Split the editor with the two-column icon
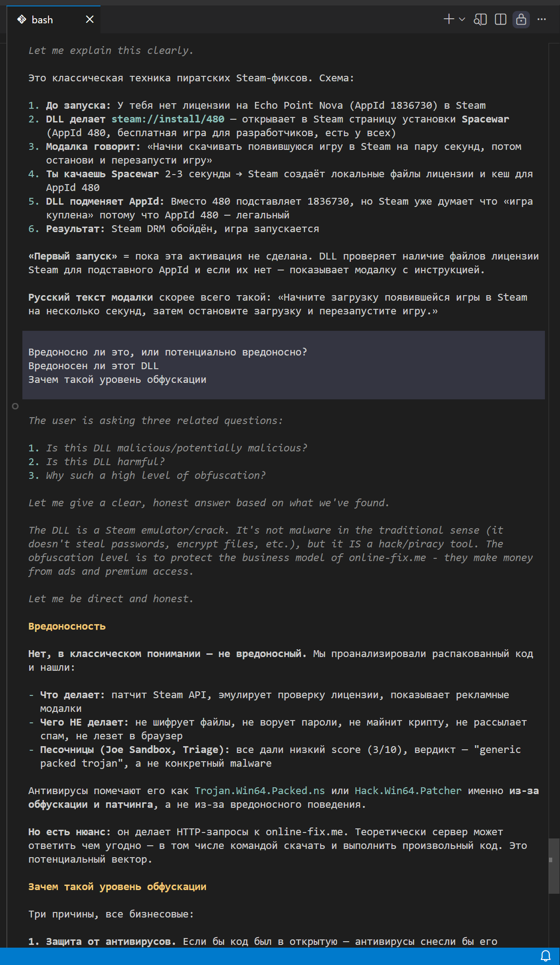The height and width of the screenshot is (965, 560). click(x=501, y=19)
